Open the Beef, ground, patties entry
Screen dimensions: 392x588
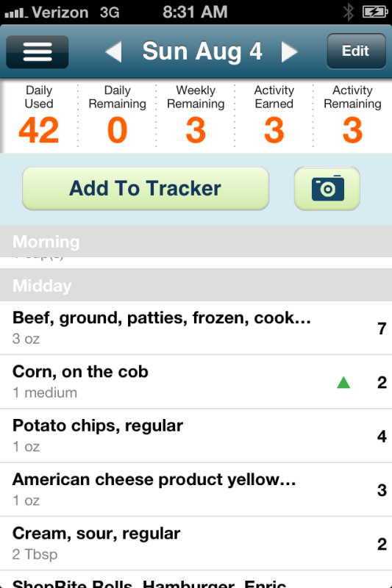(x=196, y=328)
